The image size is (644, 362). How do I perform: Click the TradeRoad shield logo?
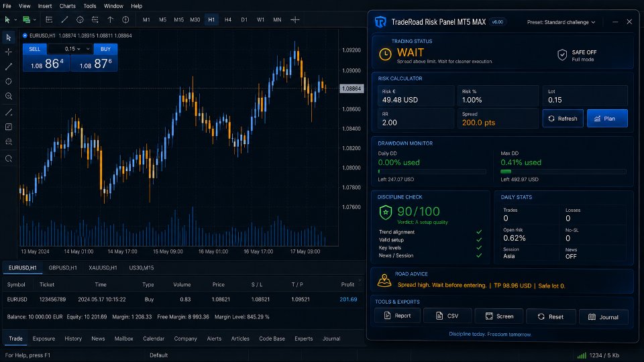click(380, 21)
